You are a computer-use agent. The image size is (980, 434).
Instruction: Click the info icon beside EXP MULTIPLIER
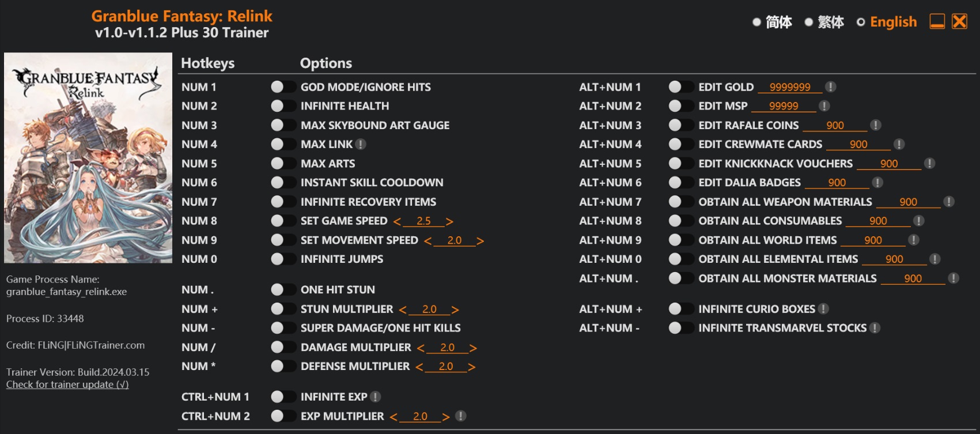point(460,416)
